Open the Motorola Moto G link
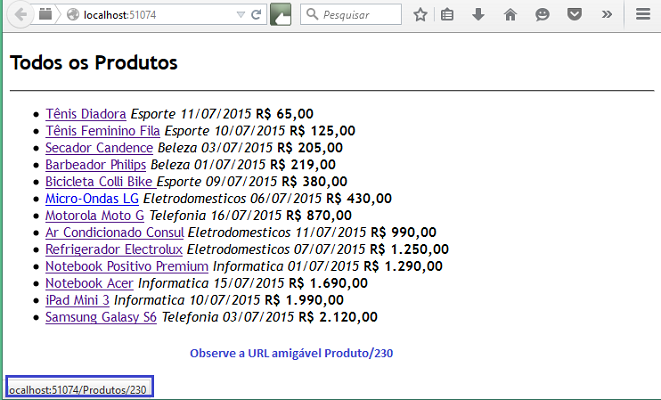Screen dimensions: 661x400 (x=95, y=215)
